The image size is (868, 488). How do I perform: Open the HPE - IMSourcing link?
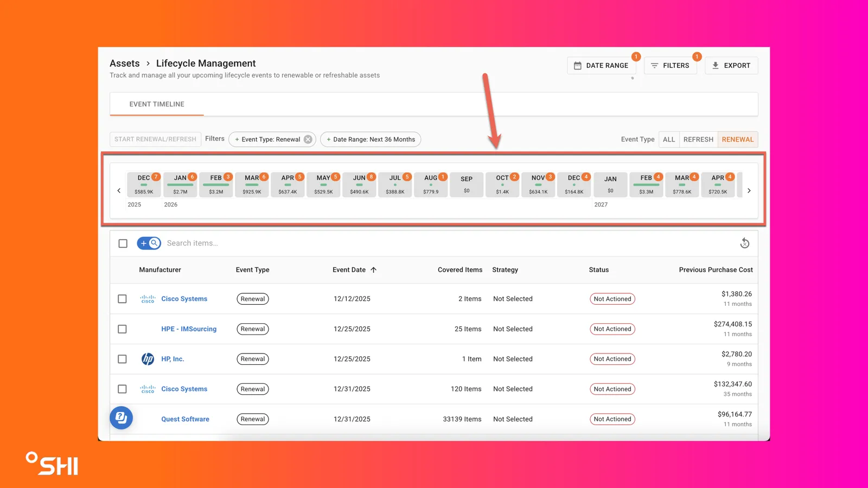189,329
